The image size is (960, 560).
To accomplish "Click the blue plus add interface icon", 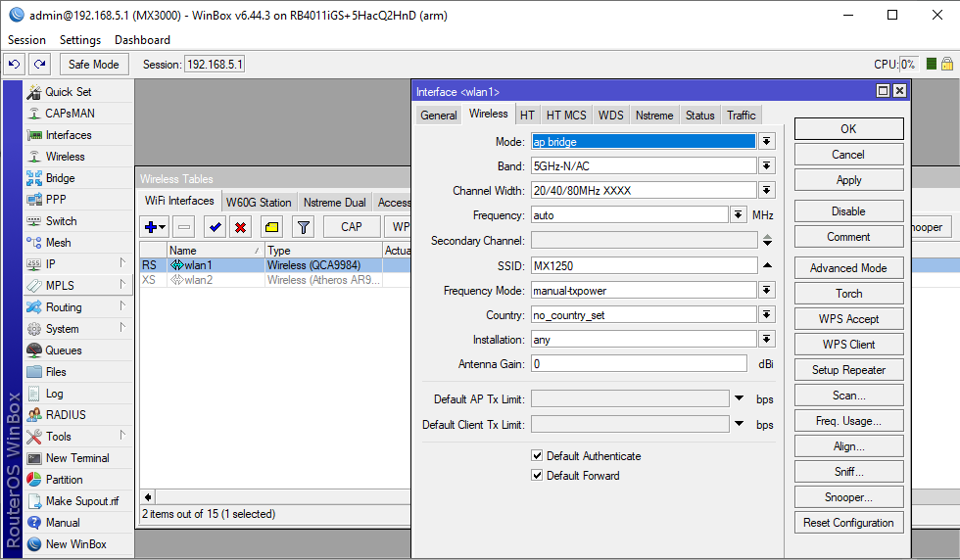I will 155,227.
